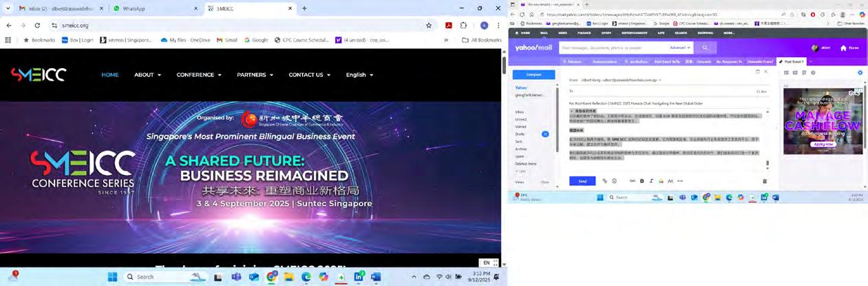Viewport: 868px width, 286px height.
Task: Click CC/BCC in compose To row
Action: (x=761, y=91)
